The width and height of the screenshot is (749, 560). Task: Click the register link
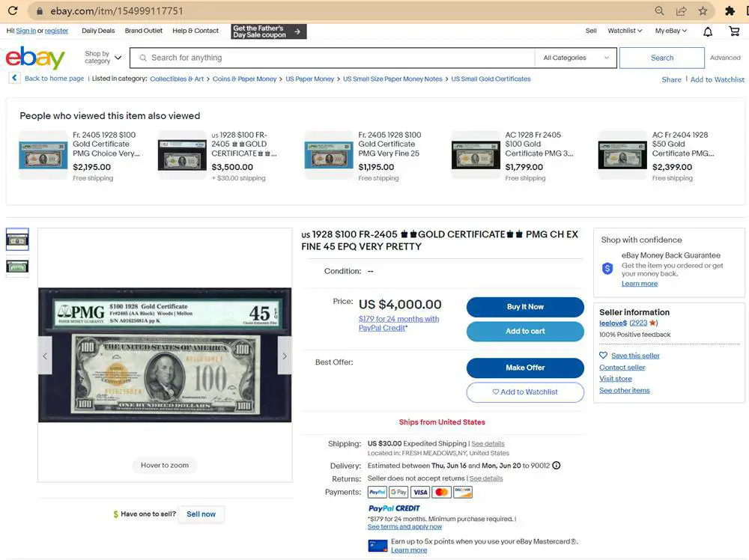click(x=56, y=31)
